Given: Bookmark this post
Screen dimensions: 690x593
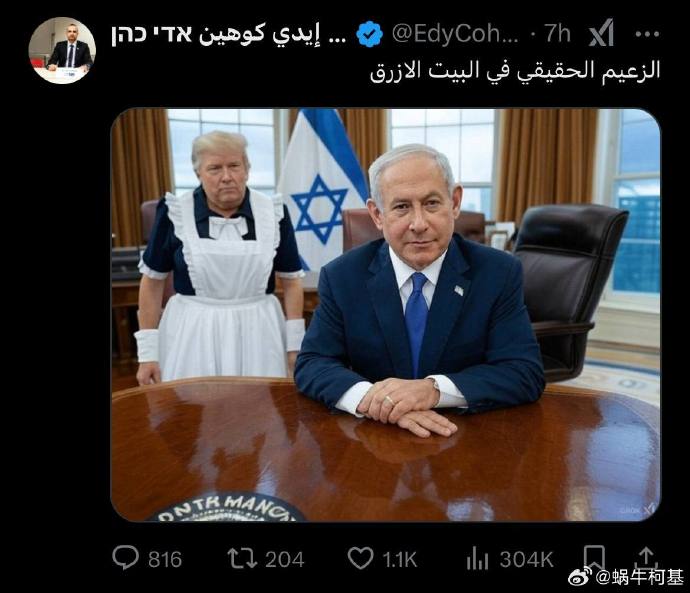Looking at the screenshot, I should tap(594, 557).
